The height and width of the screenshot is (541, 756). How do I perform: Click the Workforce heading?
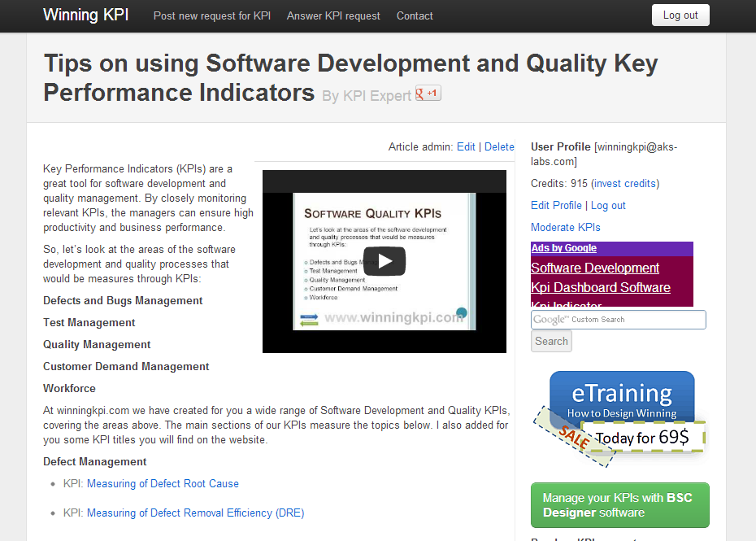coord(69,389)
